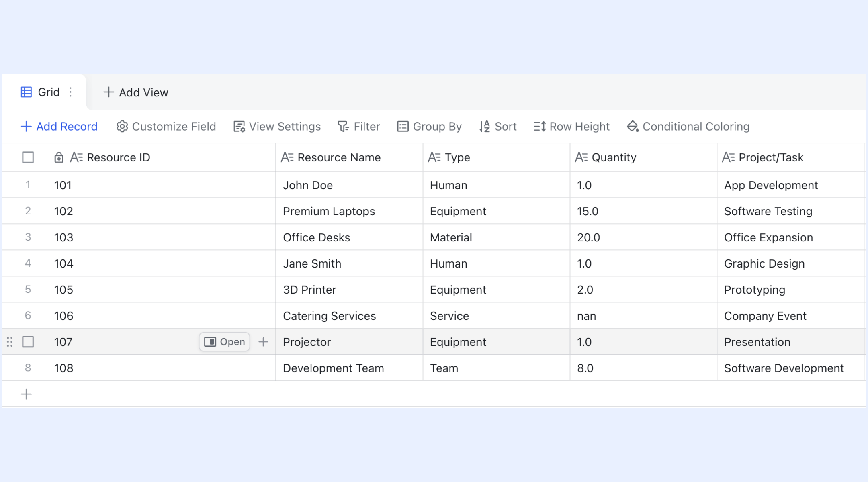868x482 pixels.
Task: Click the plus icon below the last row
Action: pyautogui.click(x=26, y=394)
